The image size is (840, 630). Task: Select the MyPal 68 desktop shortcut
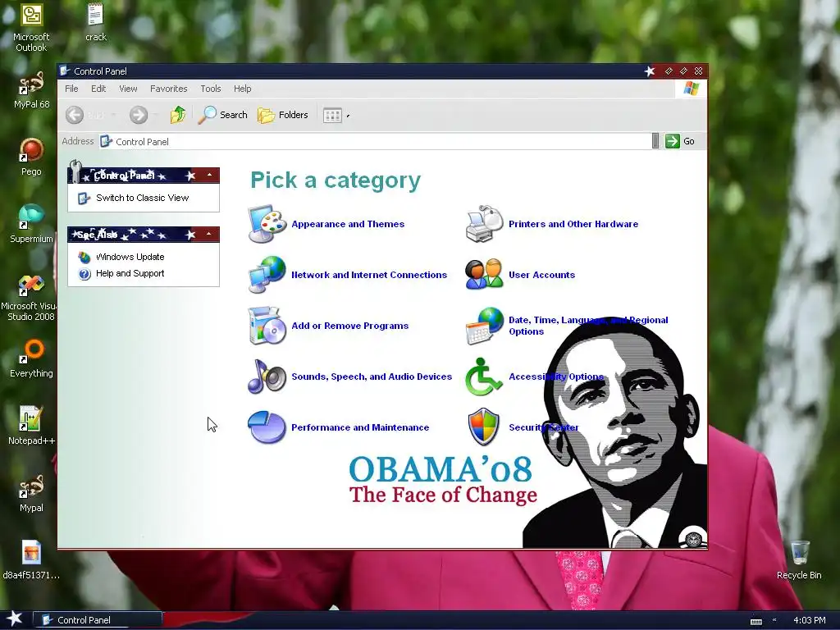coord(31,89)
